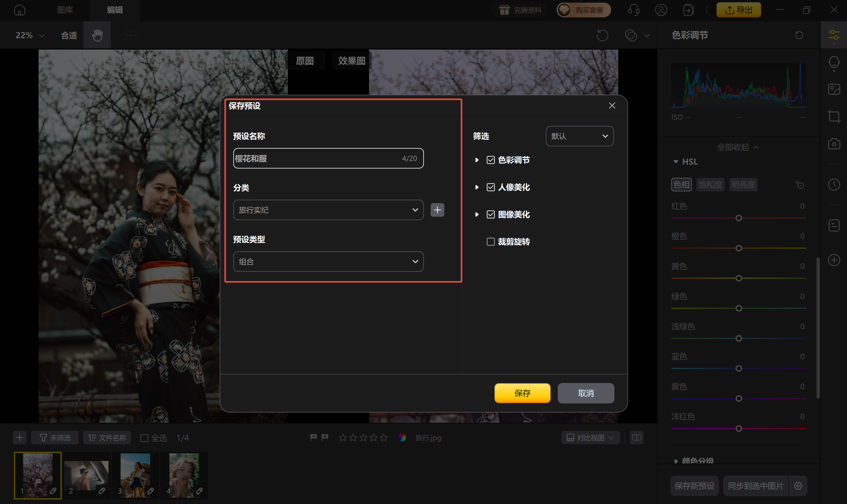Click the 红色 hue slider handle

coord(738,218)
